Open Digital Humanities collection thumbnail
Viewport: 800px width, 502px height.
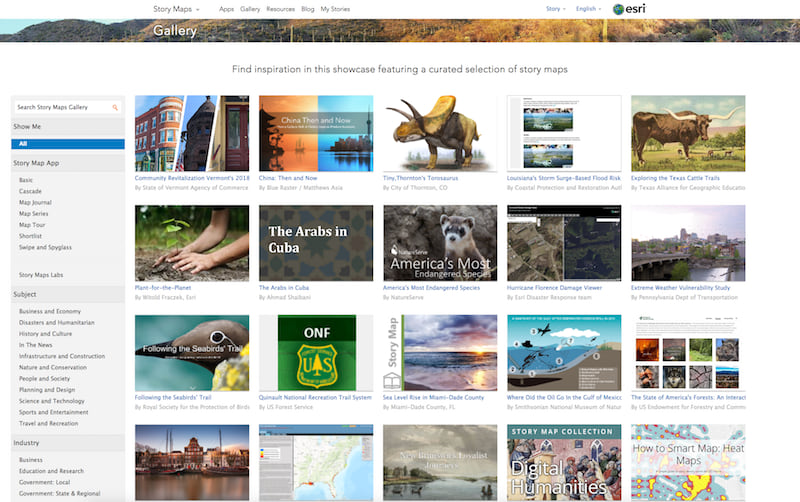(x=564, y=462)
